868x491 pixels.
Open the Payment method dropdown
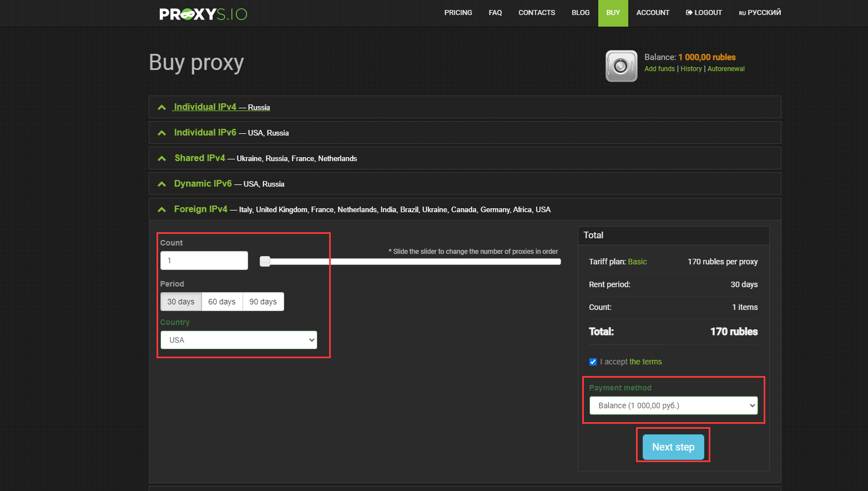(x=673, y=405)
